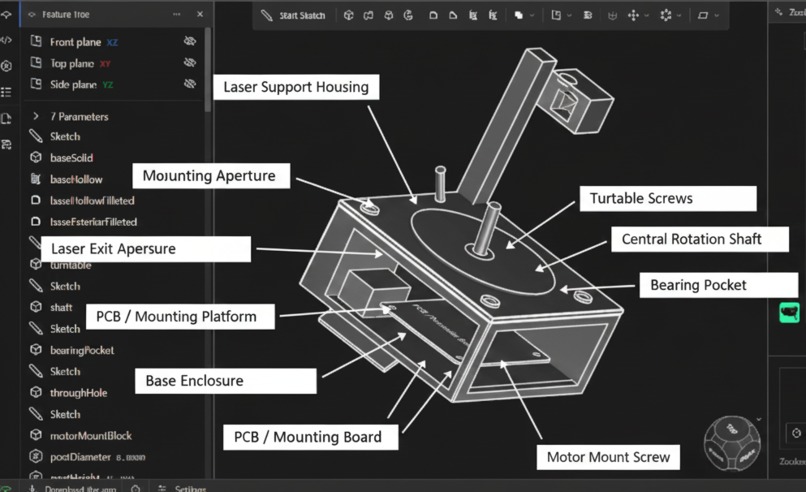Click the toolbar icon right of plane dropdown
This screenshot has height=492, width=806.
coord(588,15)
